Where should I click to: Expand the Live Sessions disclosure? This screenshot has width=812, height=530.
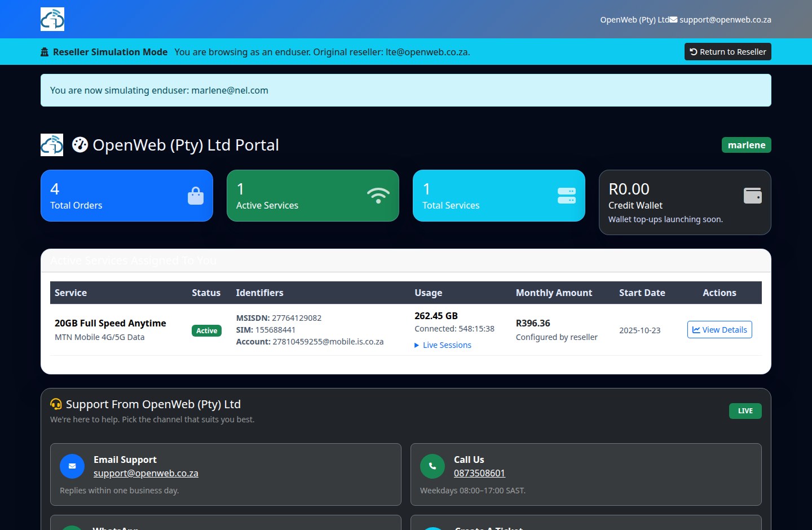[x=443, y=345]
